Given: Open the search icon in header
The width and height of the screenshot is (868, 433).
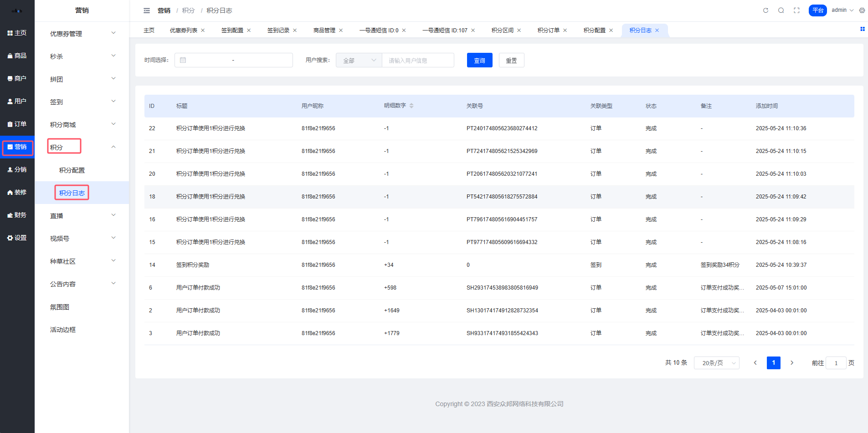Looking at the screenshot, I should (x=781, y=10).
